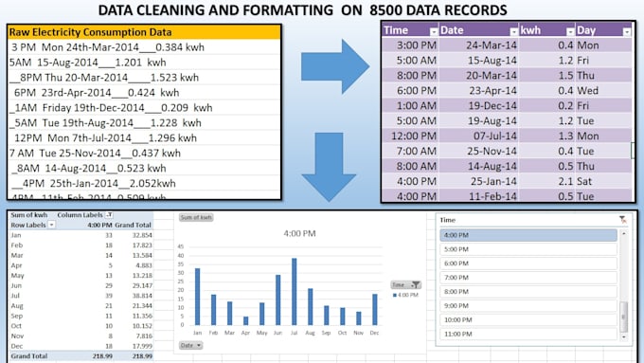The width and height of the screenshot is (644, 363).
Task: Click the 12:00 PM time cell
Action: 410,136
